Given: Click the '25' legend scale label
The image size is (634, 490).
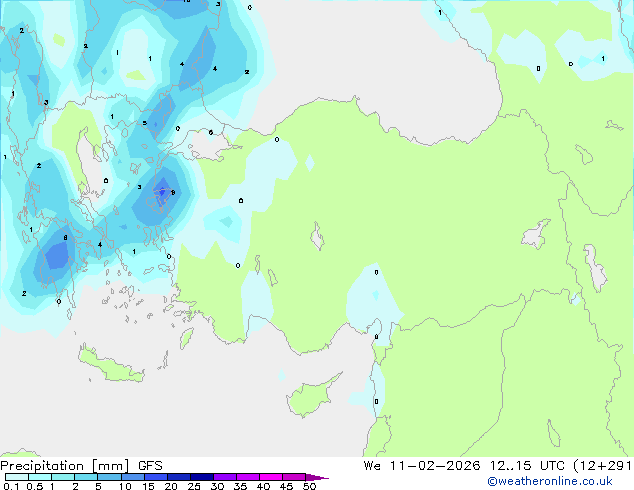Looking at the screenshot, I should [x=194, y=486].
